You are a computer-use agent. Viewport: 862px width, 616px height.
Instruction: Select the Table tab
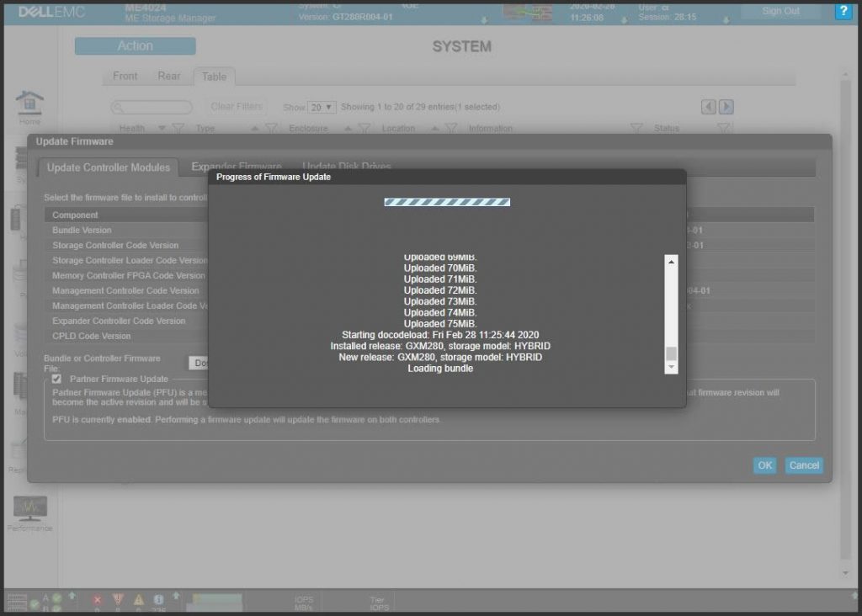pos(214,77)
